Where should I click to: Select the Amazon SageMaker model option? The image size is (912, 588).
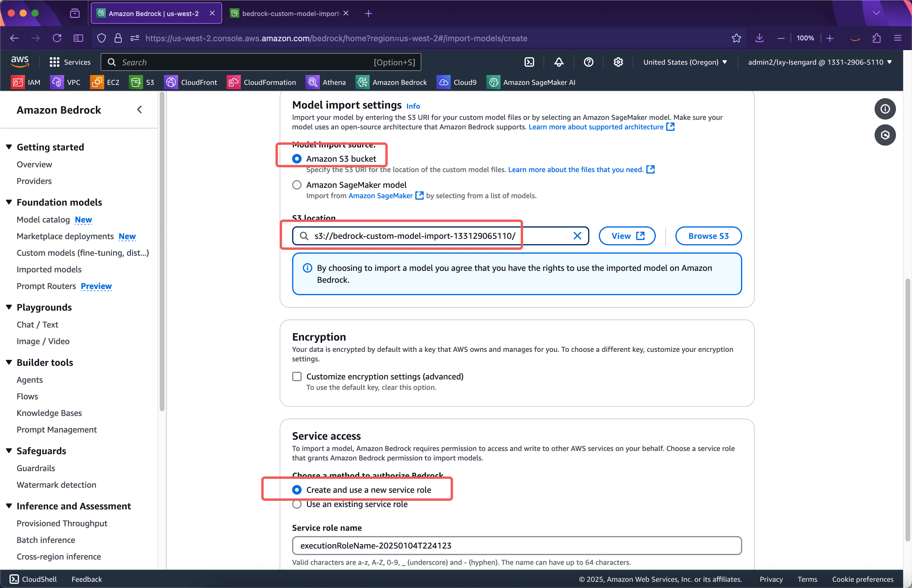[x=297, y=185]
